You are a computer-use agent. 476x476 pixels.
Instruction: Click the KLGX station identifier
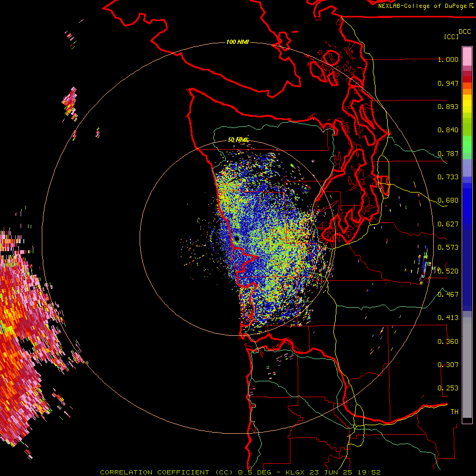click(x=295, y=472)
